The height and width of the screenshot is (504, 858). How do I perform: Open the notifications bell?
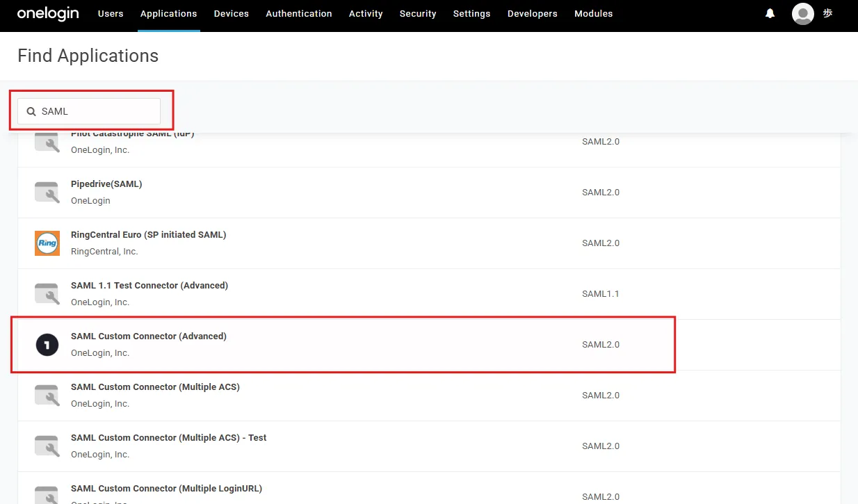(x=770, y=13)
